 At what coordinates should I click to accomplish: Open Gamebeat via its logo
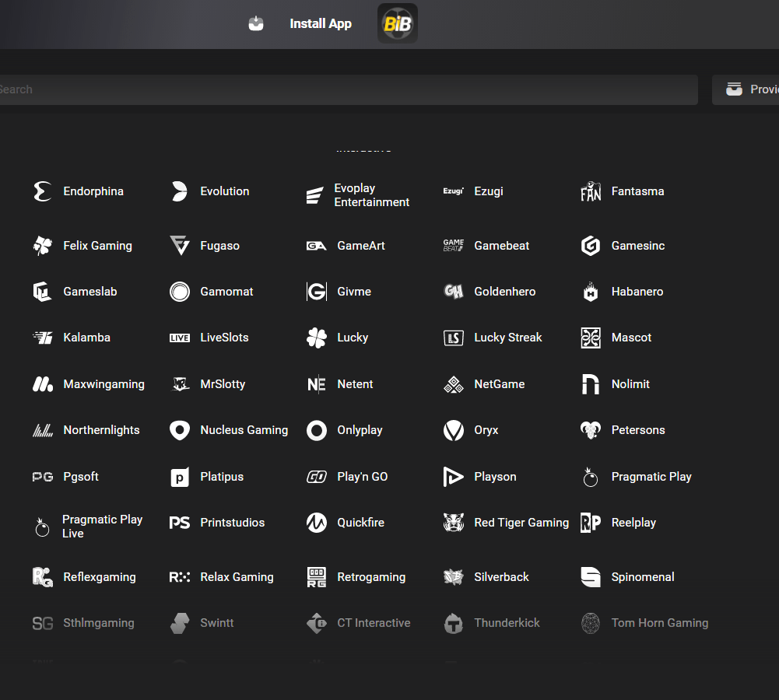[x=453, y=245]
